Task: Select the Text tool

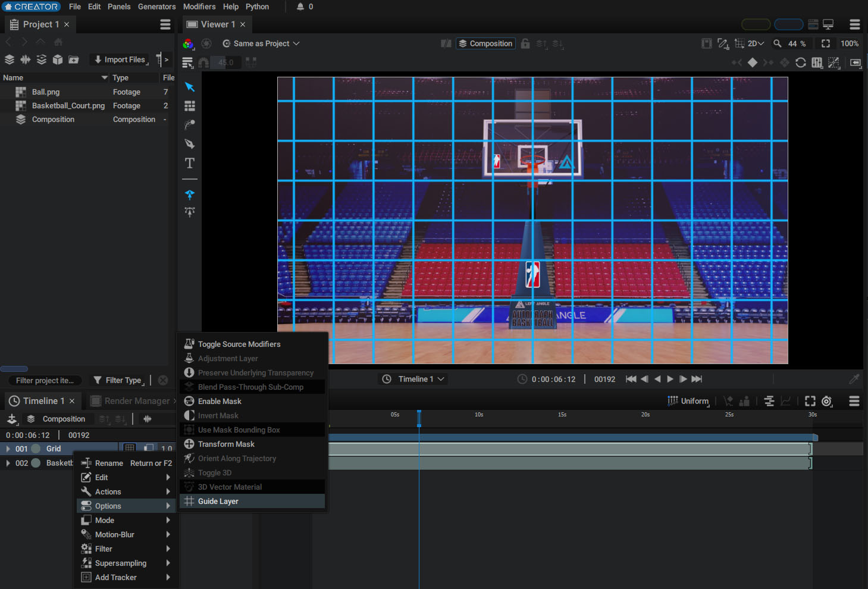Action: click(190, 163)
